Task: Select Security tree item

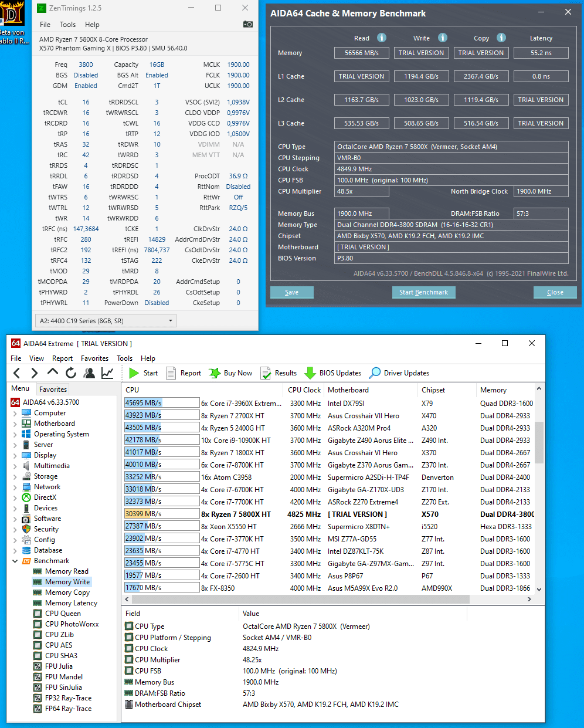Action: tap(46, 529)
